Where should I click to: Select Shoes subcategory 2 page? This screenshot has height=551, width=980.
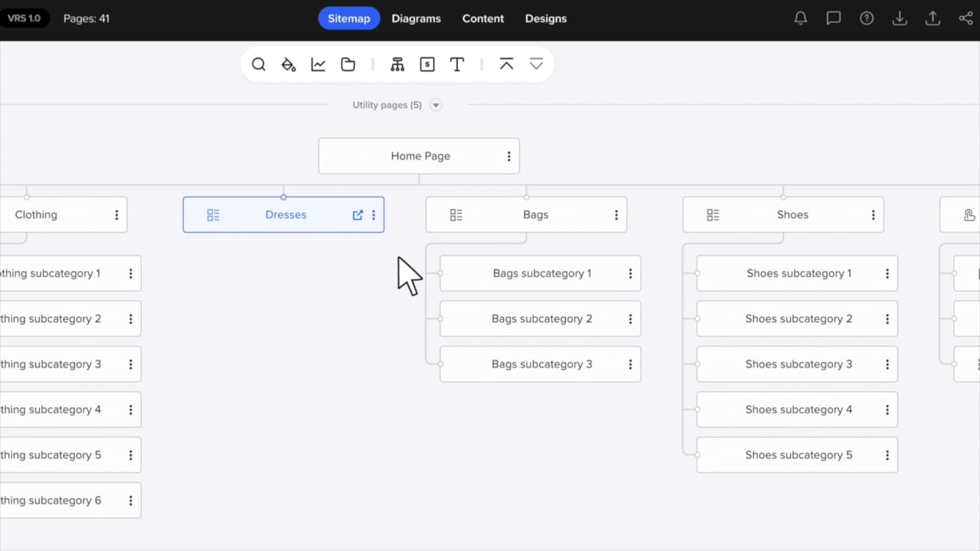[x=797, y=319]
